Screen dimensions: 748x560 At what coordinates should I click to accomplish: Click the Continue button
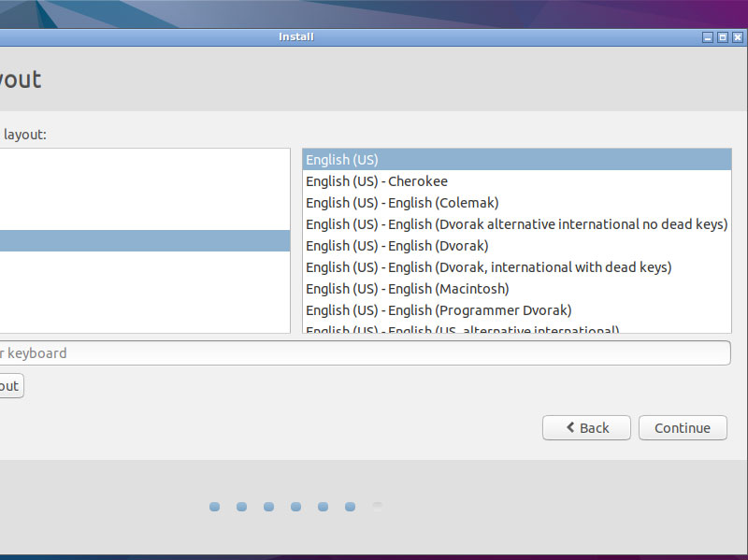pos(683,428)
